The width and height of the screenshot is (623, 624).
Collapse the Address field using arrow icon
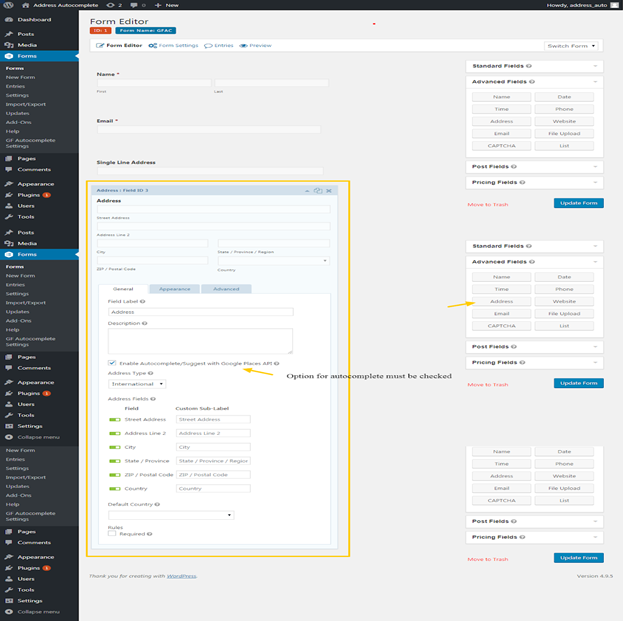tap(307, 190)
